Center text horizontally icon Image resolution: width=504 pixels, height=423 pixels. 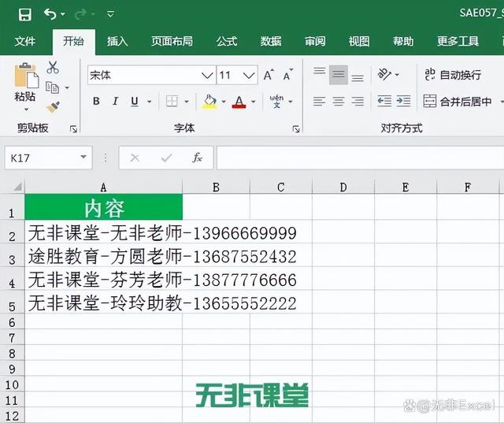click(339, 102)
